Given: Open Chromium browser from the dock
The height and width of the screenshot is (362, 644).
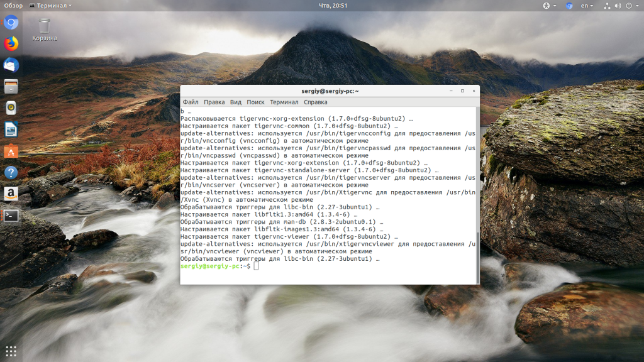Looking at the screenshot, I should coord(11,23).
